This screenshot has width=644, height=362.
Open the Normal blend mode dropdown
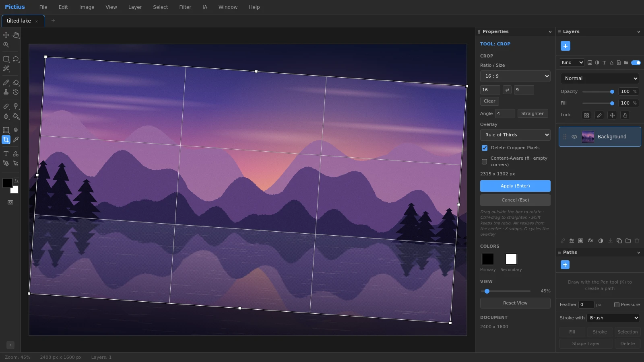(x=600, y=78)
